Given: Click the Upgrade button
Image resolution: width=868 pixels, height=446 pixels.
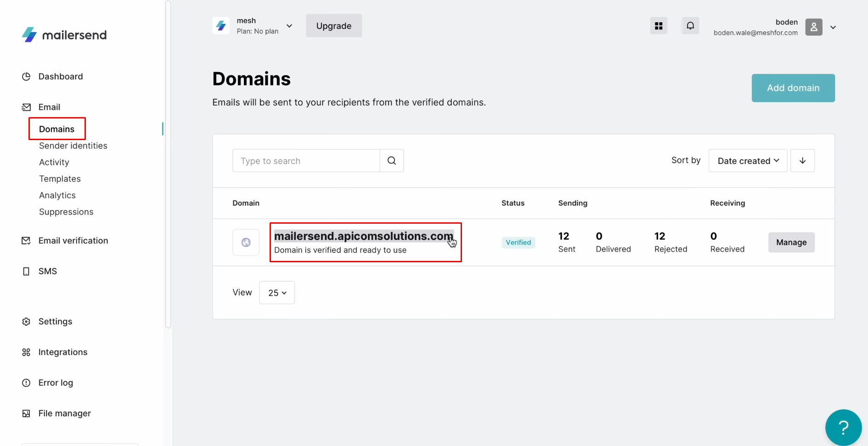Looking at the screenshot, I should 334,26.
